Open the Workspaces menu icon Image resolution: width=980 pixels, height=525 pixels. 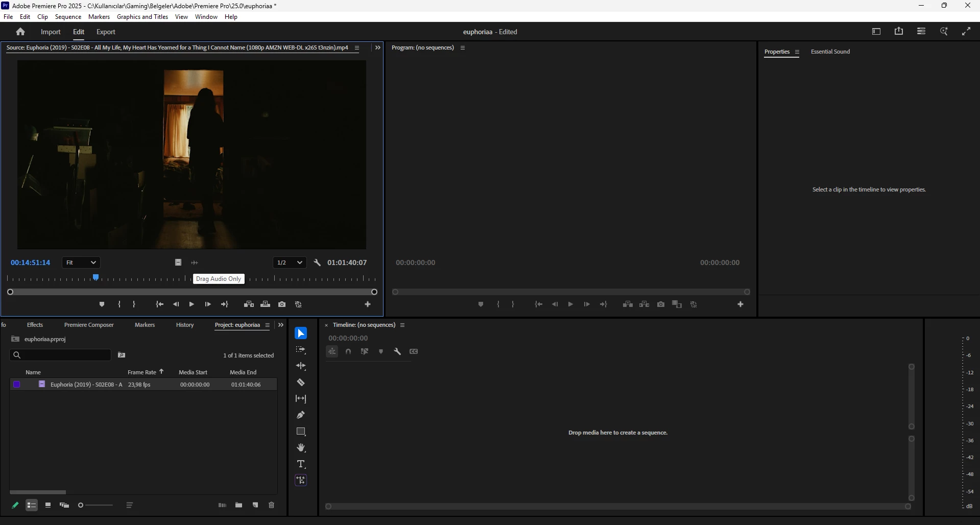(921, 31)
